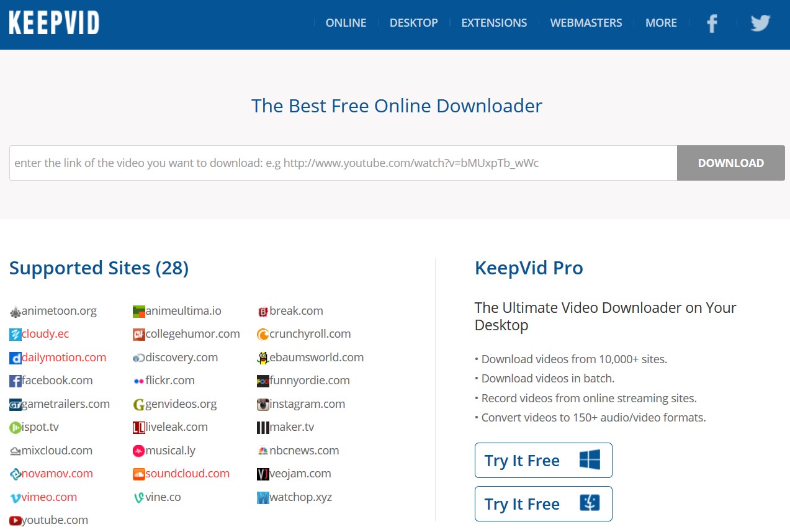Click the facebook.com favicon in list

pyautogui.click(x=16, y=381)
